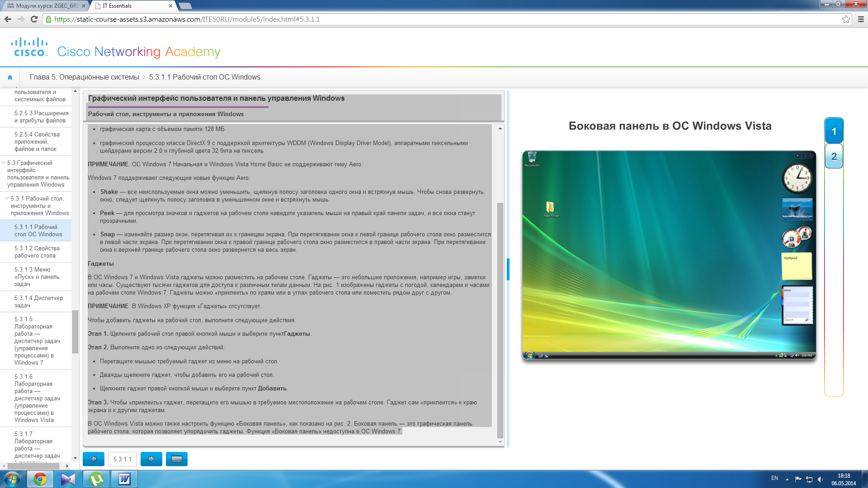The image size is (868, 488).
Task: Click content scrollbar down arrow
Action: pos(500,442)
